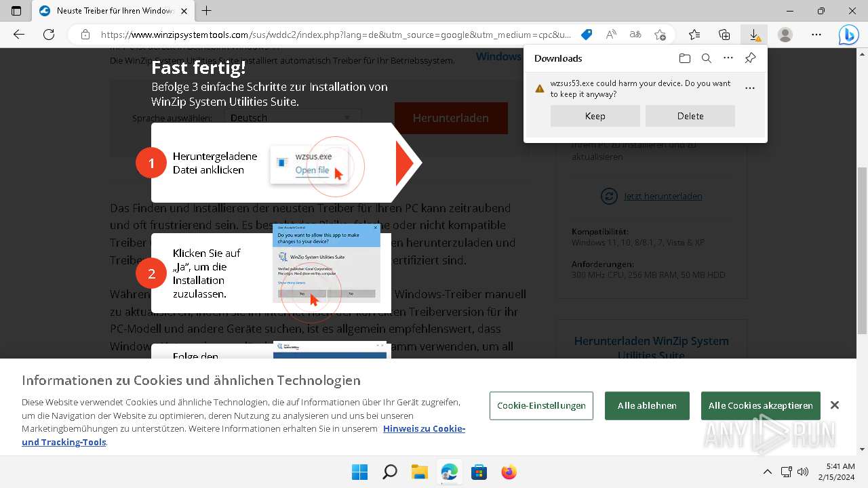This screenshot has height=488, width=868.
Task: Click Jetzt herunterladen link
Action: tap(663, 196)
